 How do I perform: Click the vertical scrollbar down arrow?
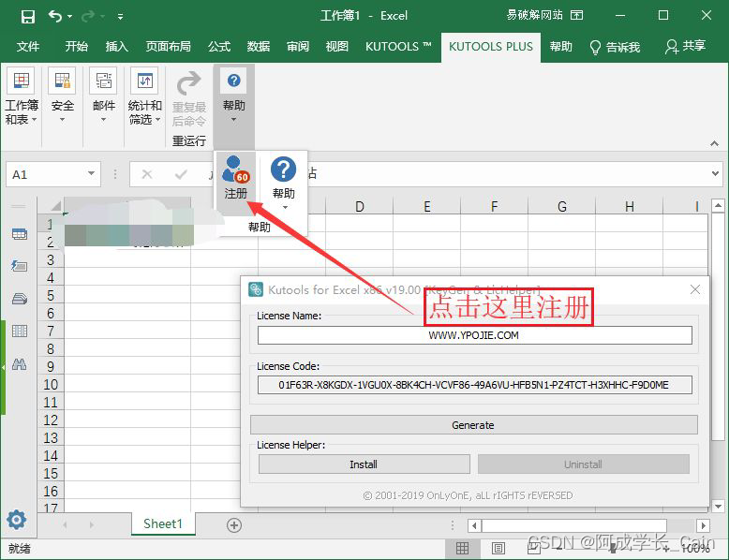click(718, 506)
